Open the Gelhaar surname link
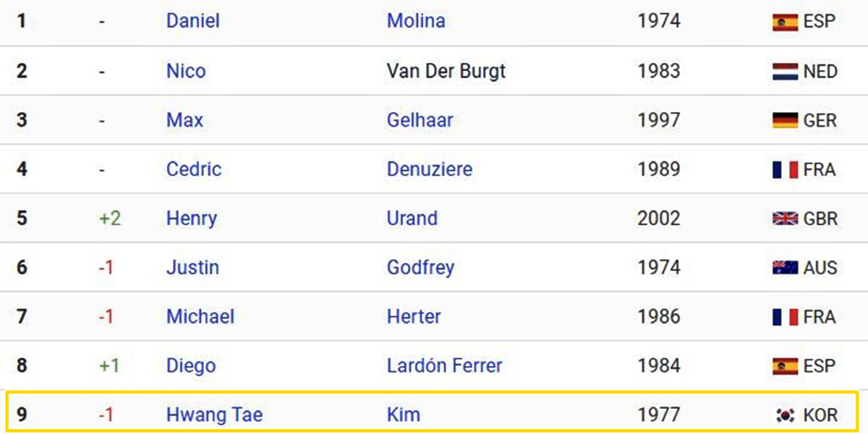The image size is (868, 434). (x=420, y=120)
